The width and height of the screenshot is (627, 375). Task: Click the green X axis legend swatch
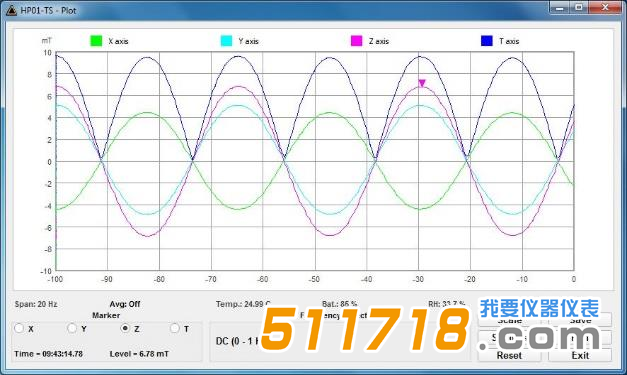96,41
